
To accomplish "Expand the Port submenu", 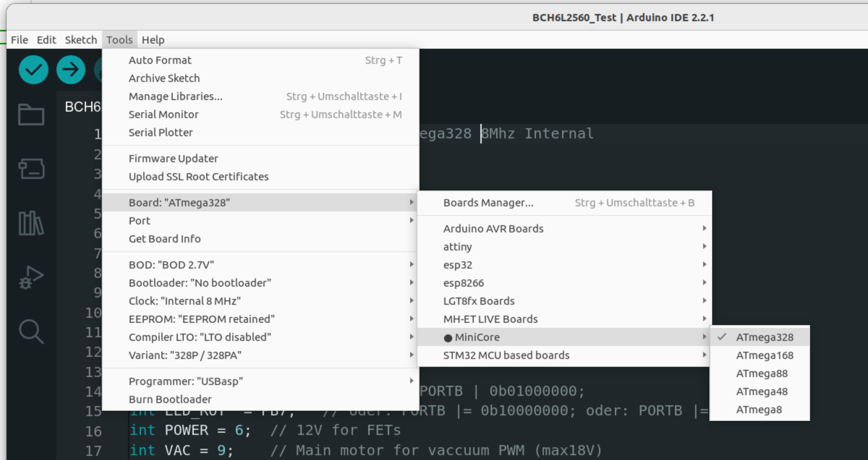I will 260,221.
